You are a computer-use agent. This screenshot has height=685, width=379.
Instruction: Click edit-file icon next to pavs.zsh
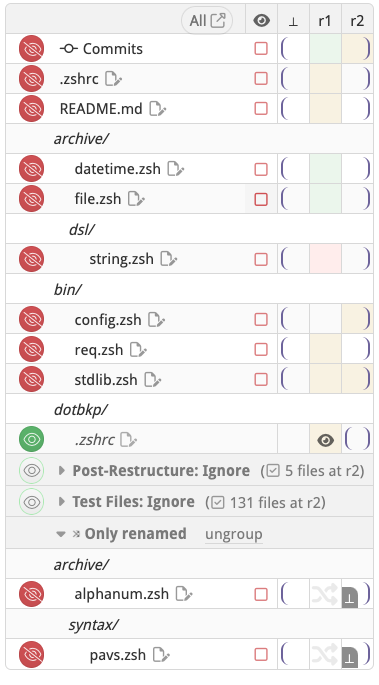coord(161,655)
